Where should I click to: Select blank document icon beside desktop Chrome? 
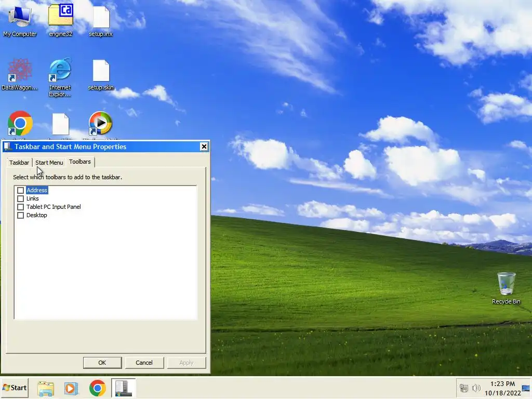point(60,124)
